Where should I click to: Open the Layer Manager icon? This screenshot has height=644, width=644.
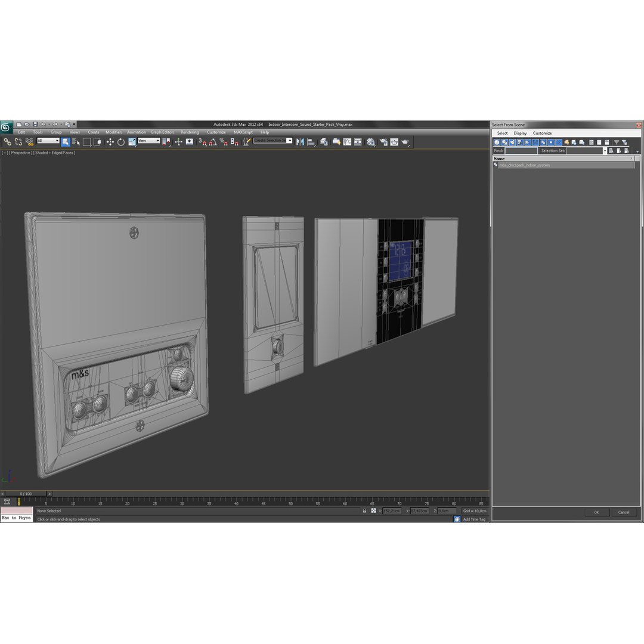coord(324,142)
